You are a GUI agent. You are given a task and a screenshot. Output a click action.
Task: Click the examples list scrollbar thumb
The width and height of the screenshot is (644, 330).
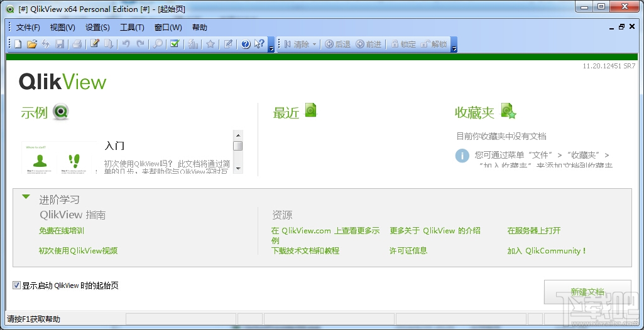click(x=237, y=146)
